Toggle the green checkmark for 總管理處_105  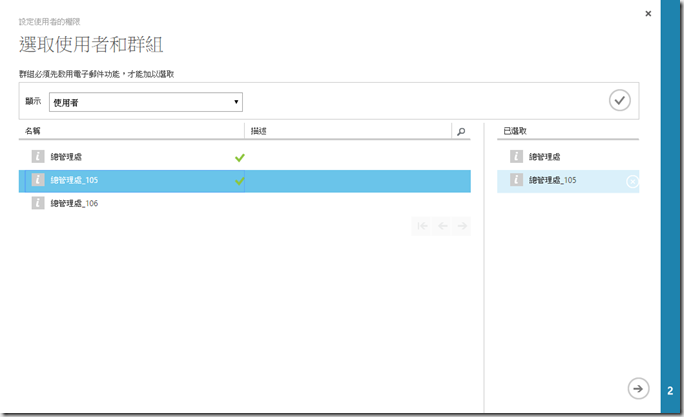pos(239,180)
